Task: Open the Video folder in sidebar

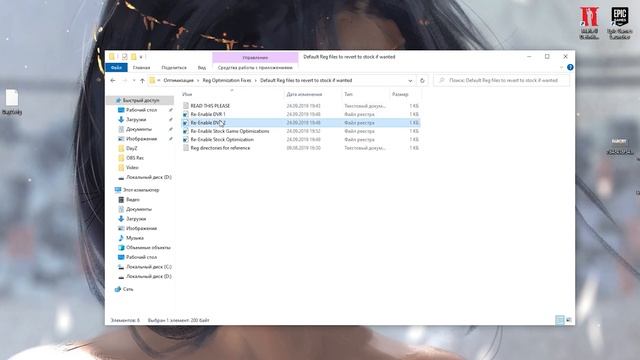Action: [x=132, y=168]
